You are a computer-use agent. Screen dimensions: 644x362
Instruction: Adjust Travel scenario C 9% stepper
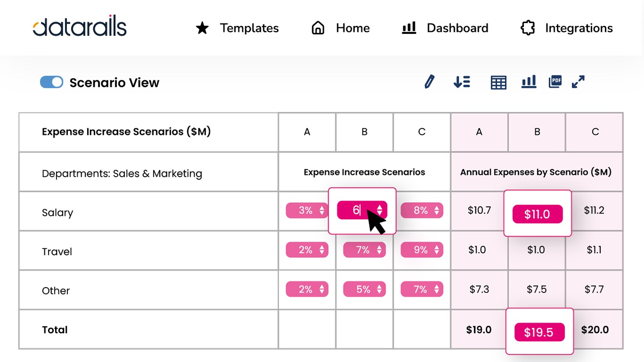(422, 250)
